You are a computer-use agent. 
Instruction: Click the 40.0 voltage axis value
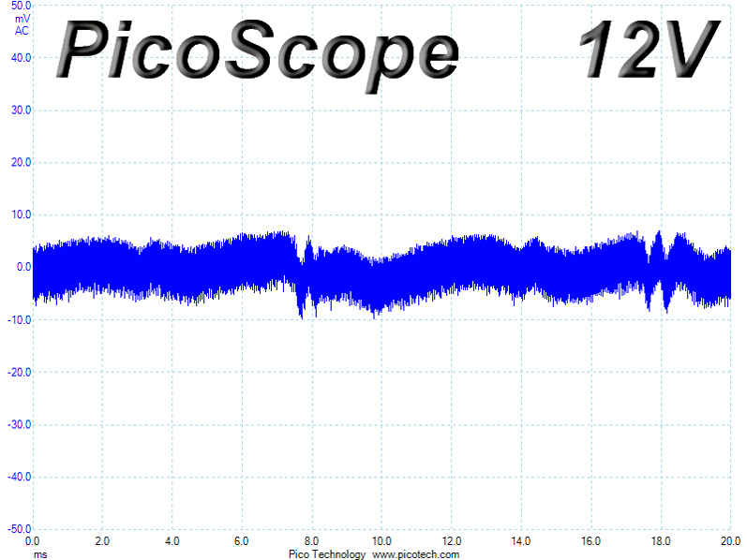point(21,58)
